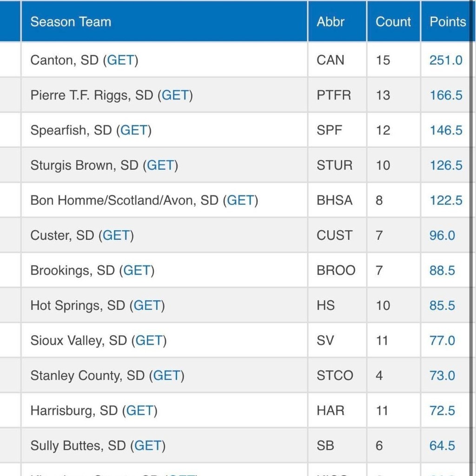The image size is (476, 476).
Task: Open Spearfish 146.5 points link
Action: 446,130
